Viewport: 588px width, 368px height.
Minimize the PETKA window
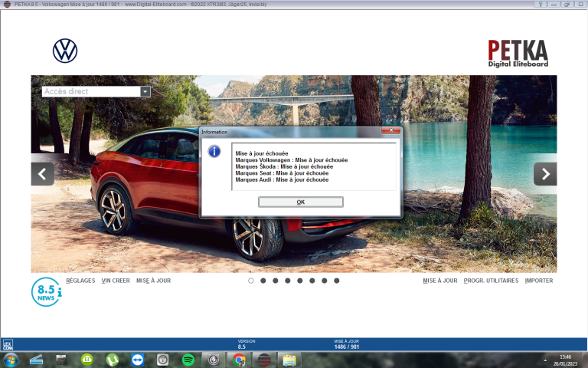pyautogui.click(x=554, y=4)
